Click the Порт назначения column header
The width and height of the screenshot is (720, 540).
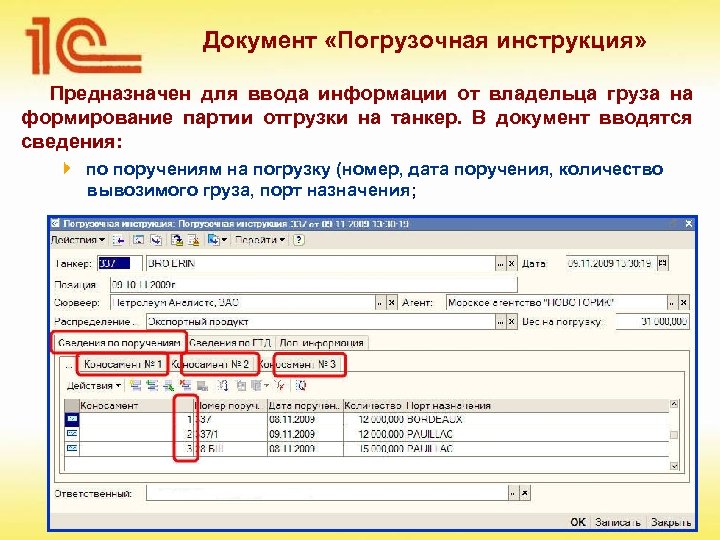537,405
